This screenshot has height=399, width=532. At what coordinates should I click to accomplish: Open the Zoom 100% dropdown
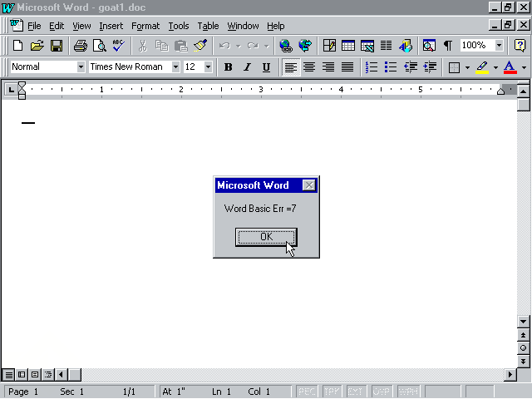(499, 45)
